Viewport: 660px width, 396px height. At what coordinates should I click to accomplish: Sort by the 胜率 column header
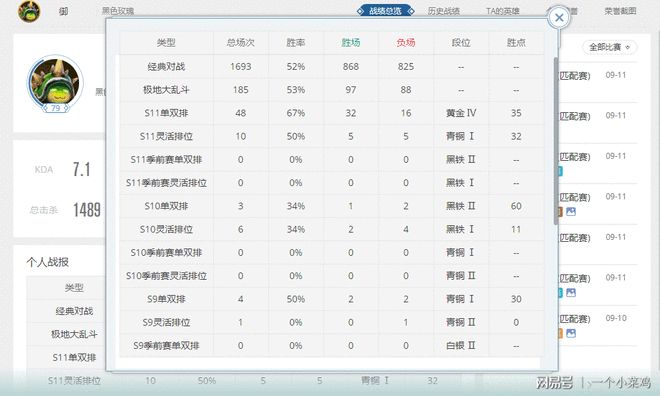[295, 43]
